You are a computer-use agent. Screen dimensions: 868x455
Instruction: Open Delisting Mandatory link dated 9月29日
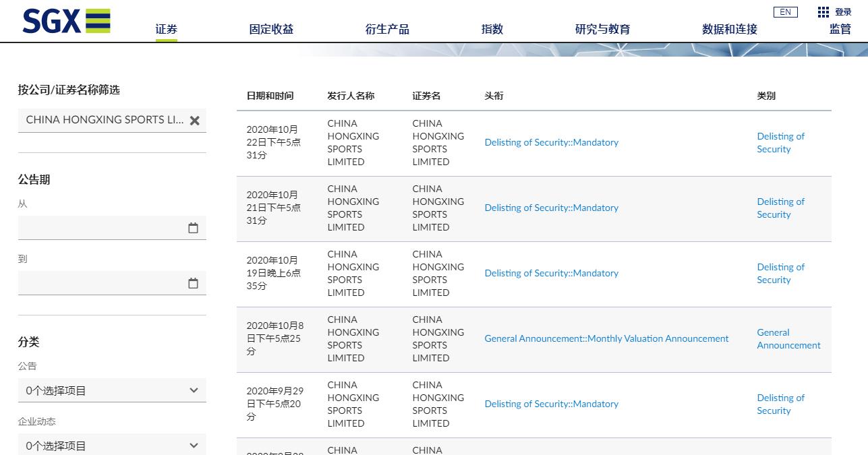click(x=551, y=404)
